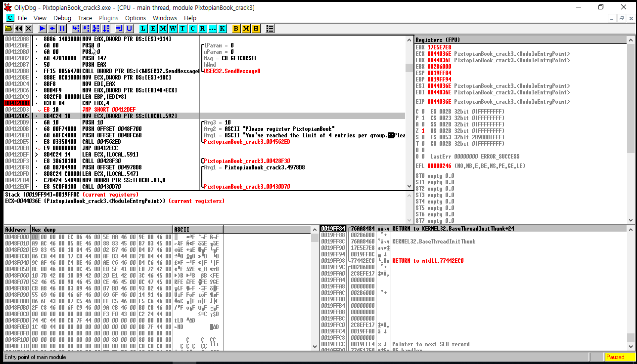Viewport: 637px width, 364px height.
Task: Select EBX register value 002B6000
Action: (x=439, y=67)
